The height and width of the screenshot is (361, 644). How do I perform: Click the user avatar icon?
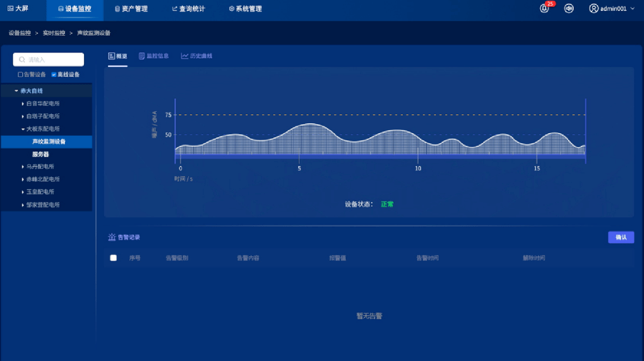[x=593, y=9]
